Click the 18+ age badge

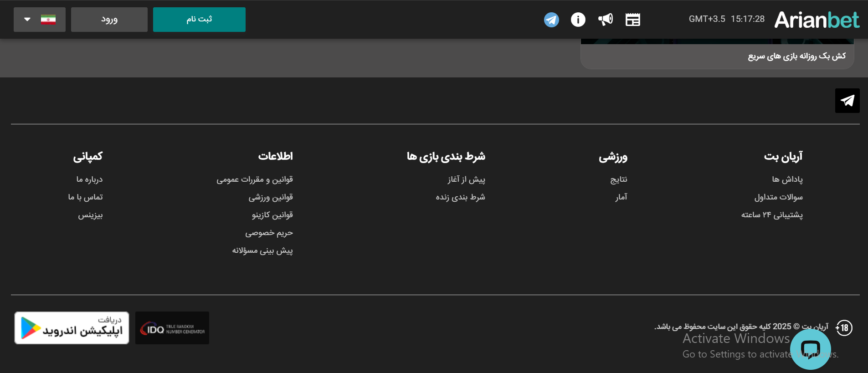pos(844,328)
